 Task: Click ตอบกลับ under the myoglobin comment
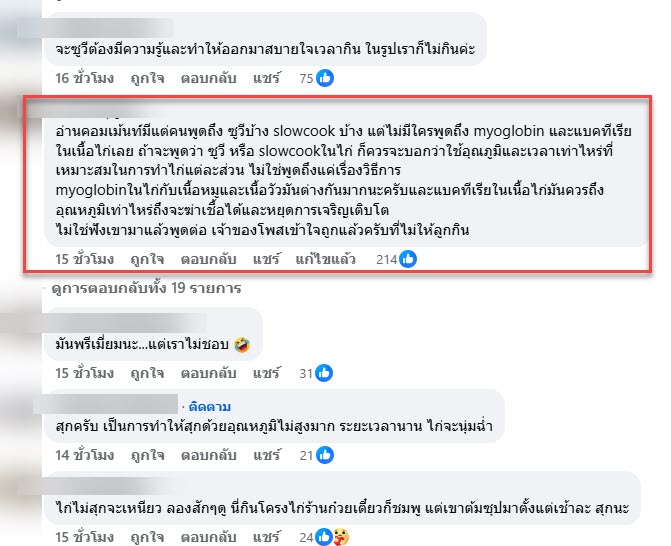[x=208, y=259]
